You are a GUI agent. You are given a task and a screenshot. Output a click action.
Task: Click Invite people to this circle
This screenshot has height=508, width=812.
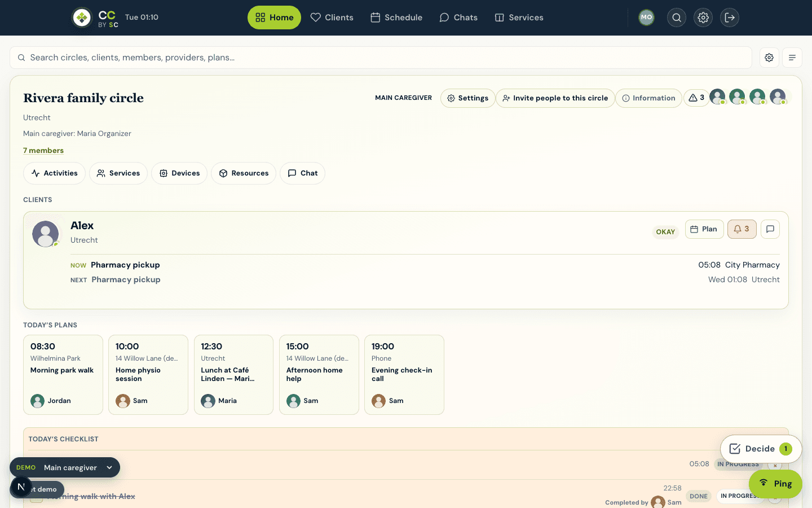point(555,98)
